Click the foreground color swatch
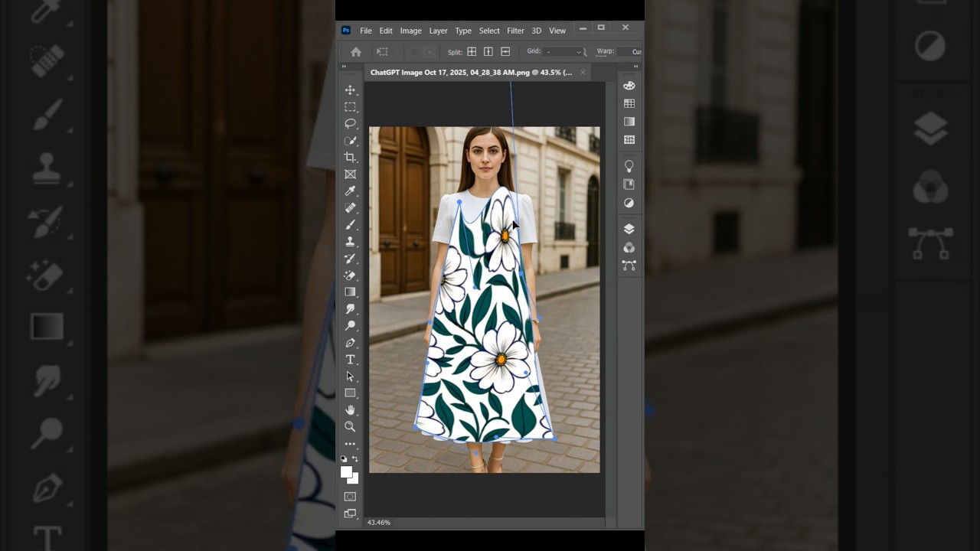 pyautogui.click(x=346, y=472)
